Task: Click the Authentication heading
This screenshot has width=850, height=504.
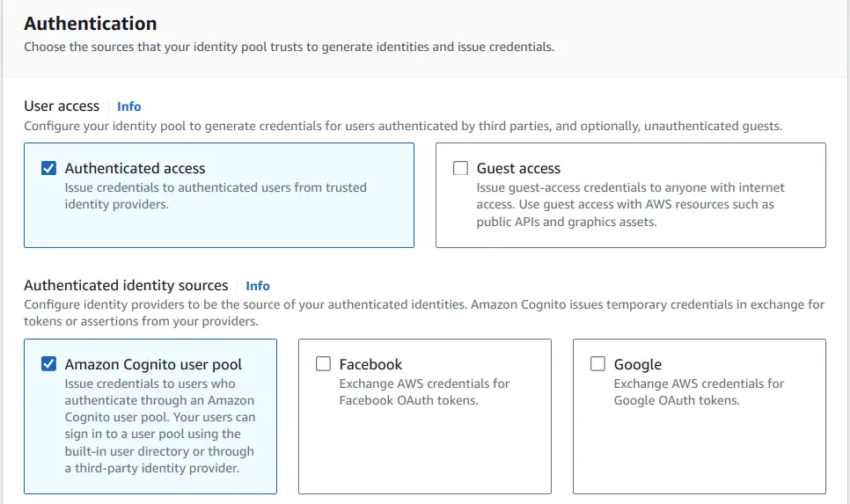Action: pos(91,23)
